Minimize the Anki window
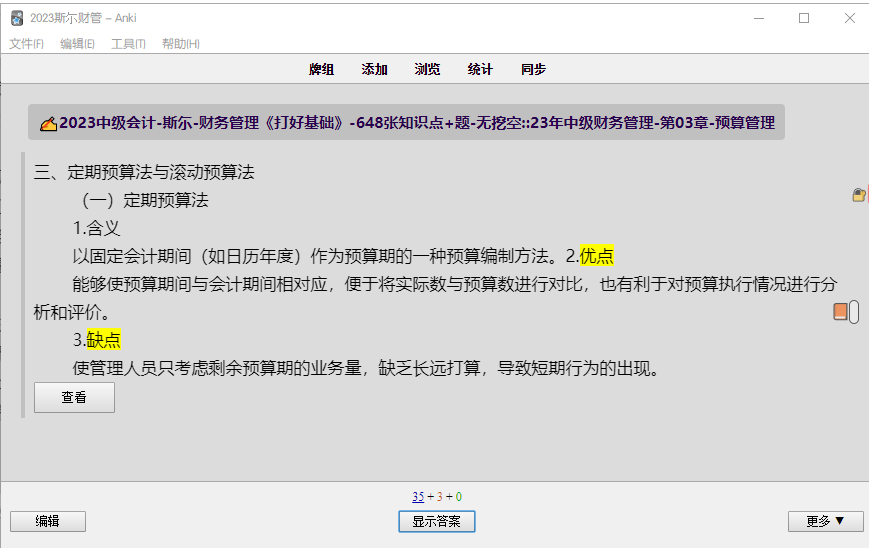Image resolution: width=869 pixels, height=548 pixels. pyautogui.click(x=759, y=18)
